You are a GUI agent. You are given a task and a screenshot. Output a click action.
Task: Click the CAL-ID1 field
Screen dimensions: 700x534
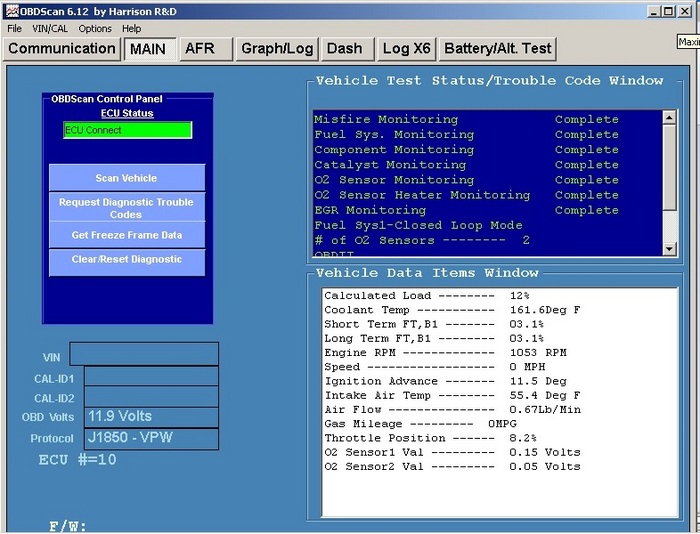pyautogui.click(x=151, y=376)
